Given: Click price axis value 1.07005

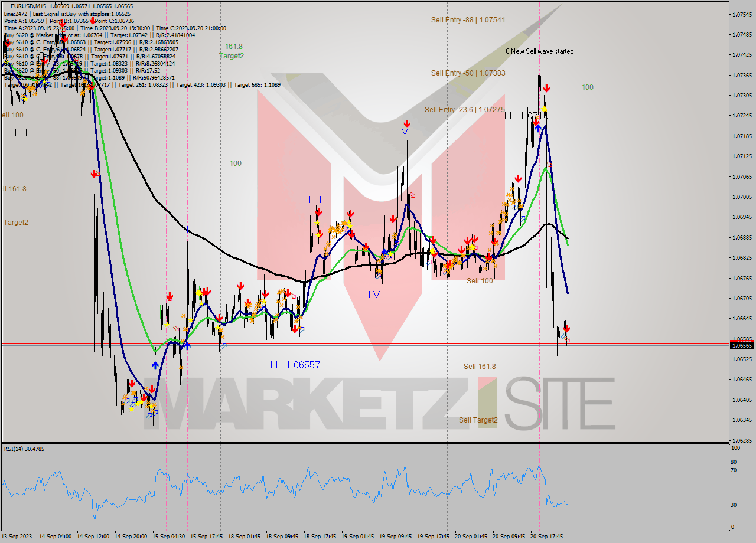Looking at the screenshot, I should click(742, 197).
